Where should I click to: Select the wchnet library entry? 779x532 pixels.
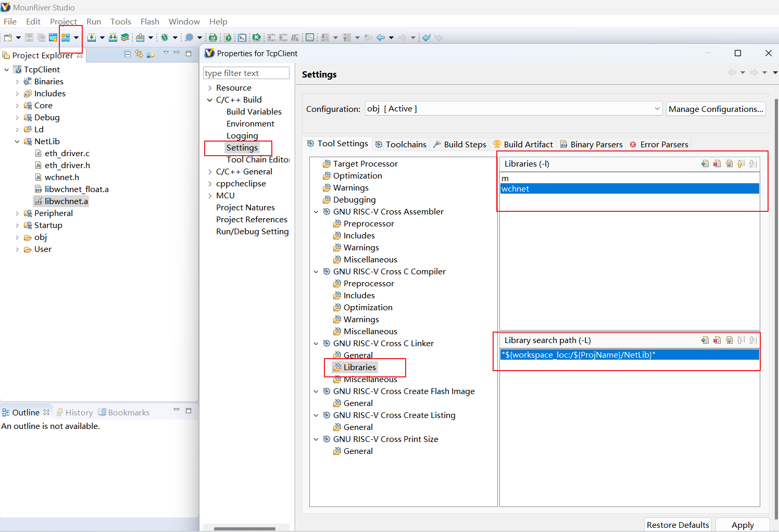pos(630,188)
